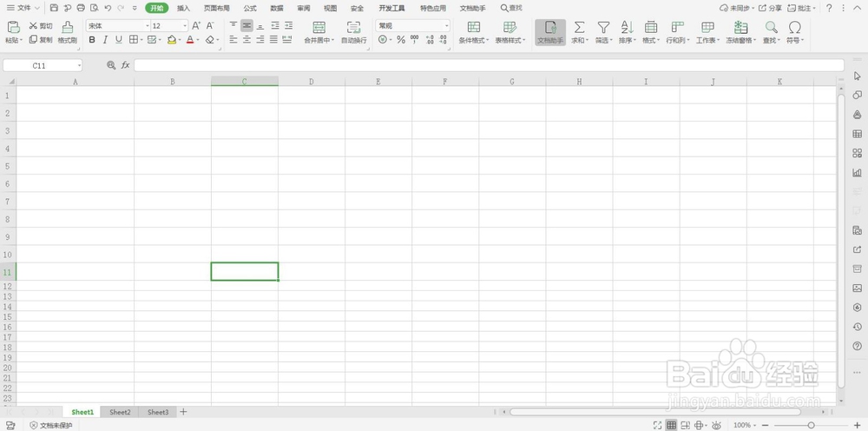The height and width of the screenshot is (431, 868).
Task: Click the Sort (排序) A-Z icon
Action: [628, 27]
